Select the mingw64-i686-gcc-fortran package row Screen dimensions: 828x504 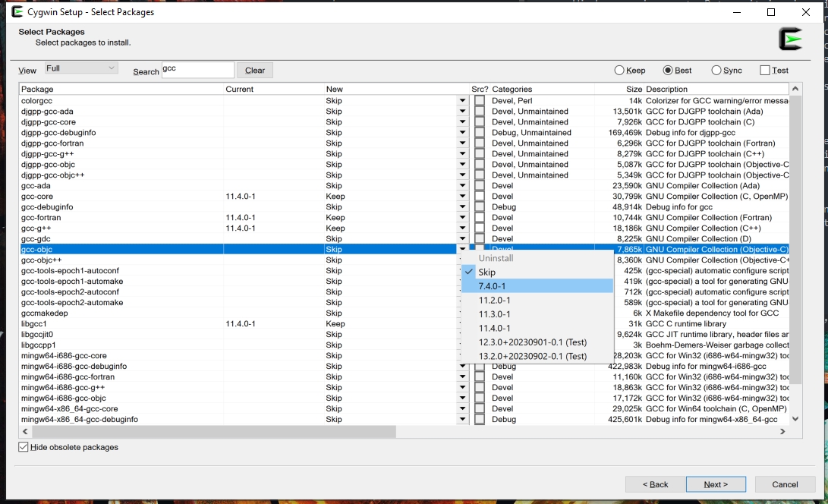click(x=404, y=376)
